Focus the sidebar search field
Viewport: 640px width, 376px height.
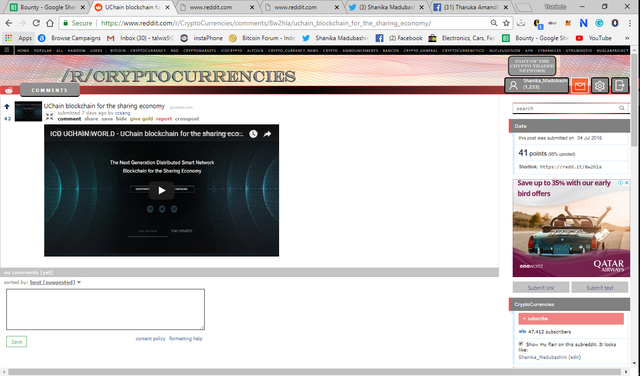coord(565,108)
